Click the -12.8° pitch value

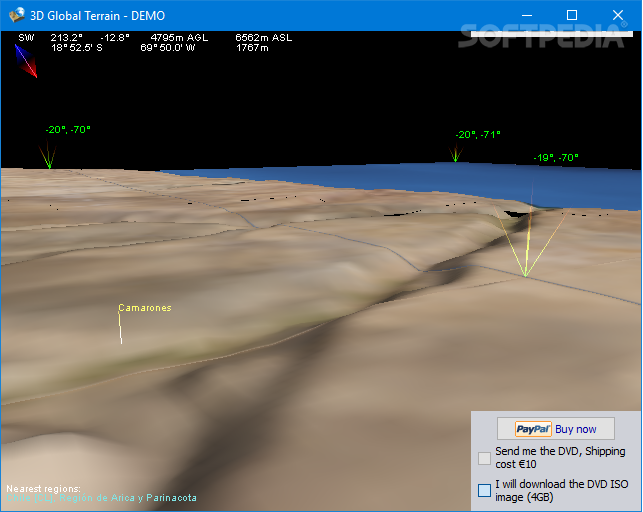pyautogui.click(x=115, y=38)
